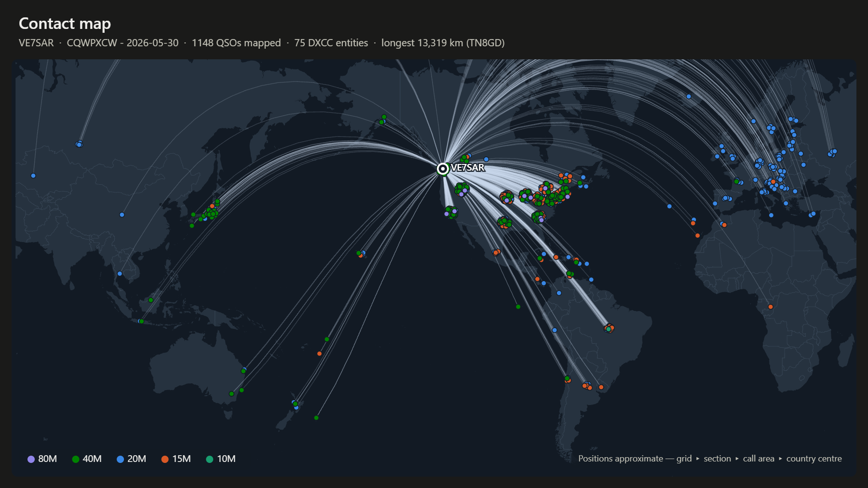The image size is (868, 488).
Task: Click the 10M legend label
Action: tap(226, 459)
